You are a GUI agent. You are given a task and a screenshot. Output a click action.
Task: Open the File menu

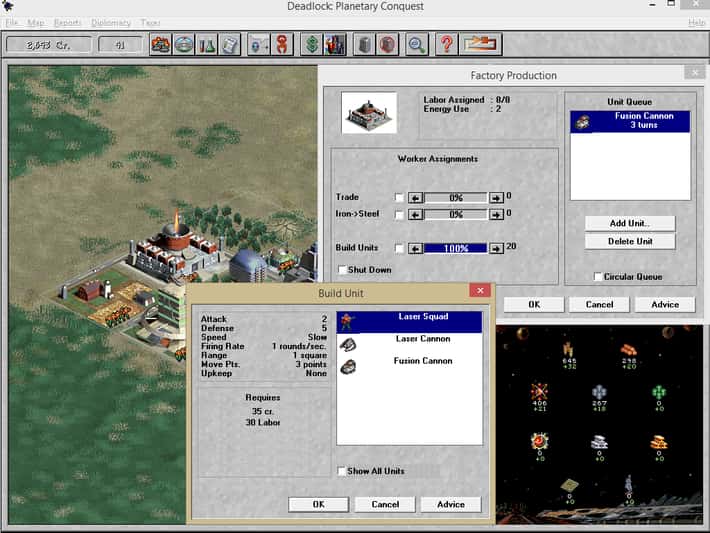(x=12, y=22)
